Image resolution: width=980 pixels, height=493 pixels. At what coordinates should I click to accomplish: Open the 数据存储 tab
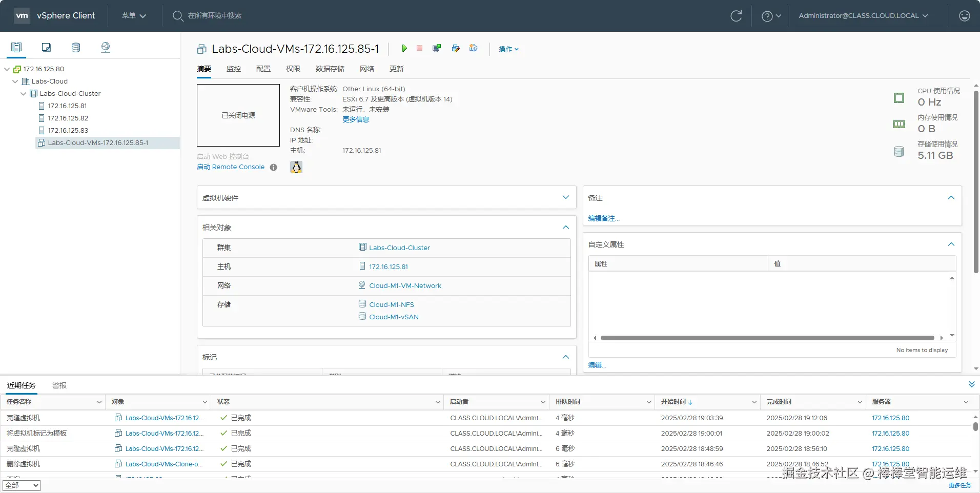[x=330, y=69]
